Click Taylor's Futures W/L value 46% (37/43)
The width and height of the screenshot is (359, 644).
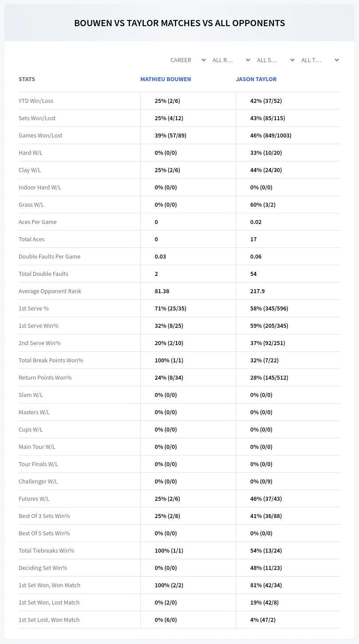coord(266,499)
